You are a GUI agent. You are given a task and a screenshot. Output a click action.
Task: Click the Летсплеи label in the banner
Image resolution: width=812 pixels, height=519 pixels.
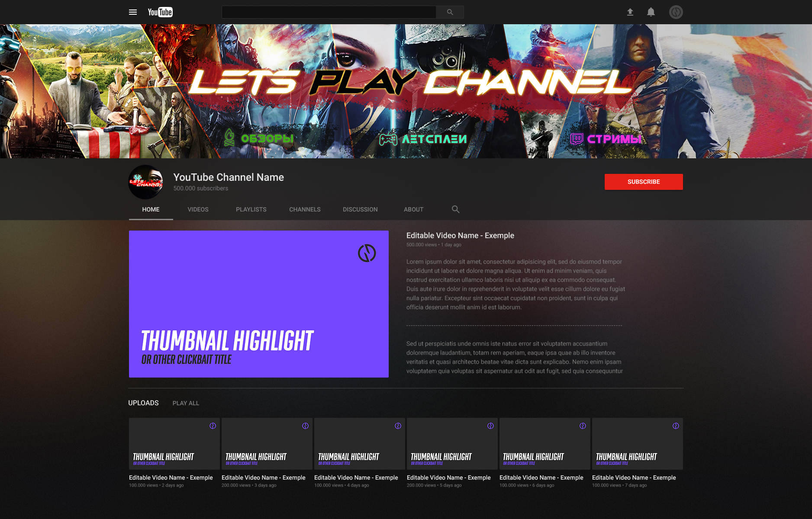point(434,139)
